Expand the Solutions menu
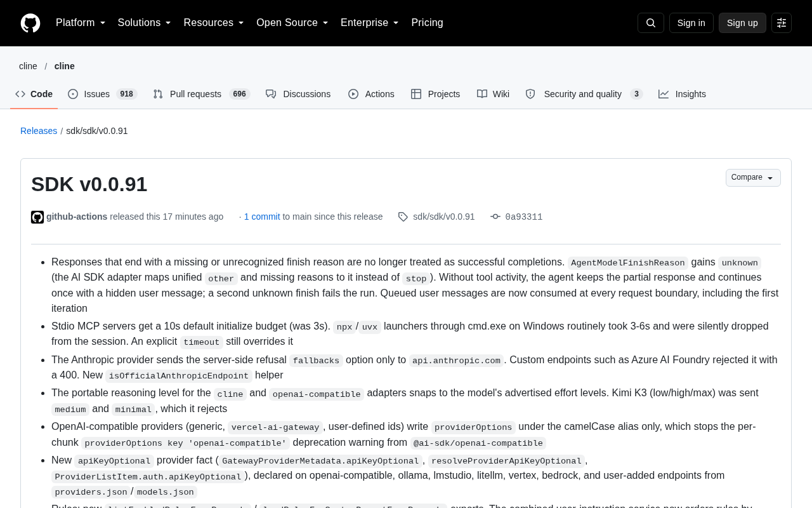The height and width of the screenshot is (508, 812). coord(145,23)
